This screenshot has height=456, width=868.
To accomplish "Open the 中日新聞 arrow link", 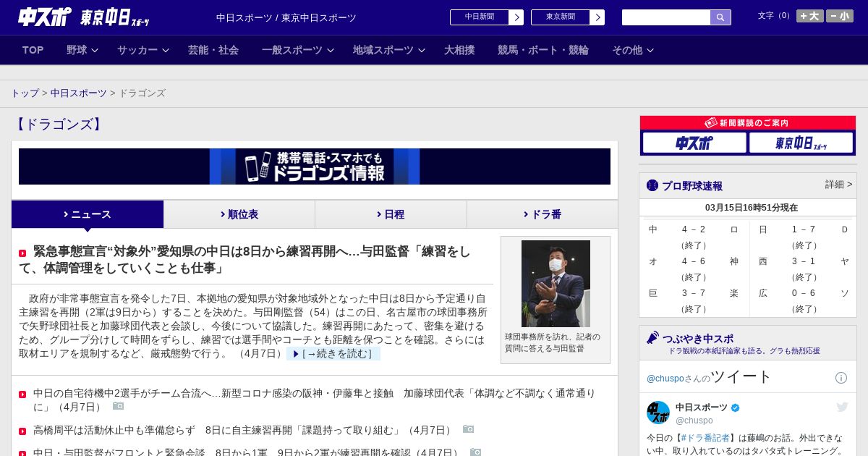I will tap(487, 17).
